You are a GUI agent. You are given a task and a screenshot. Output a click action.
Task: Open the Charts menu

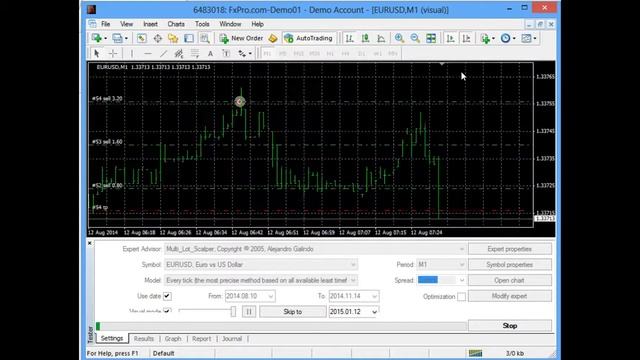click(176, 24)
